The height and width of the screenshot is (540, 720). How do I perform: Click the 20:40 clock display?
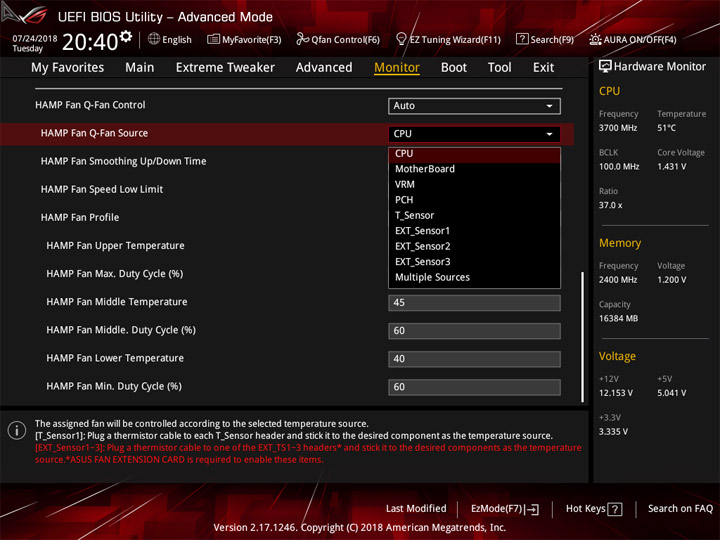(90, 42)
